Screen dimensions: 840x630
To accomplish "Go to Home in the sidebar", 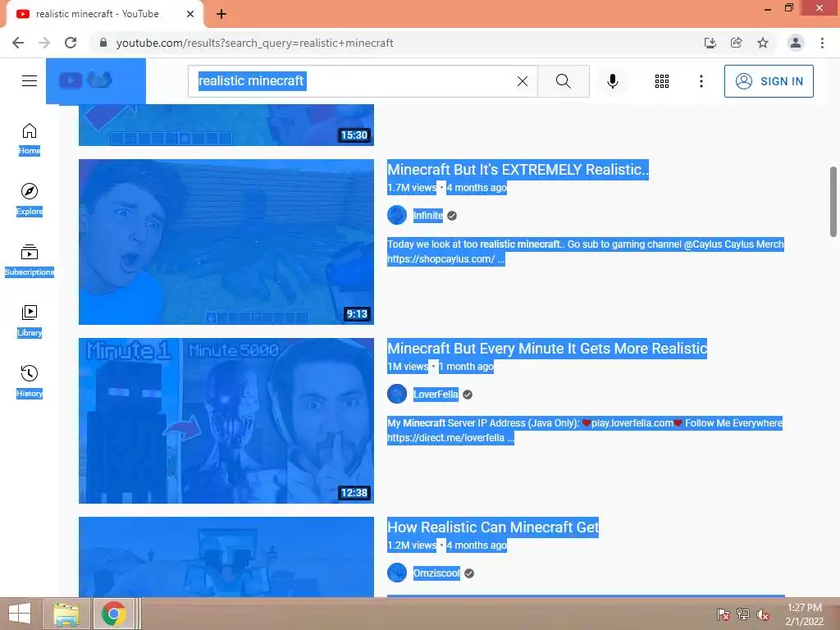I will [x=30, y=139].
